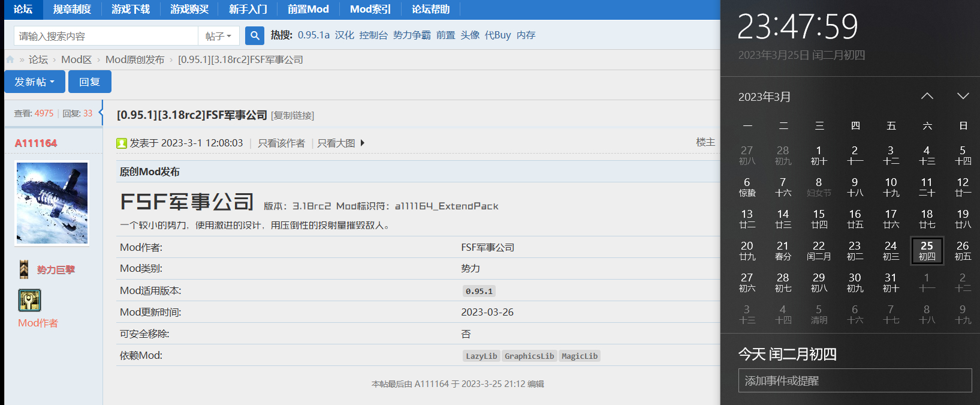980x405 pixels.
Task: Open the 帖子 search type dropdown
Action: tap(218, 37)
